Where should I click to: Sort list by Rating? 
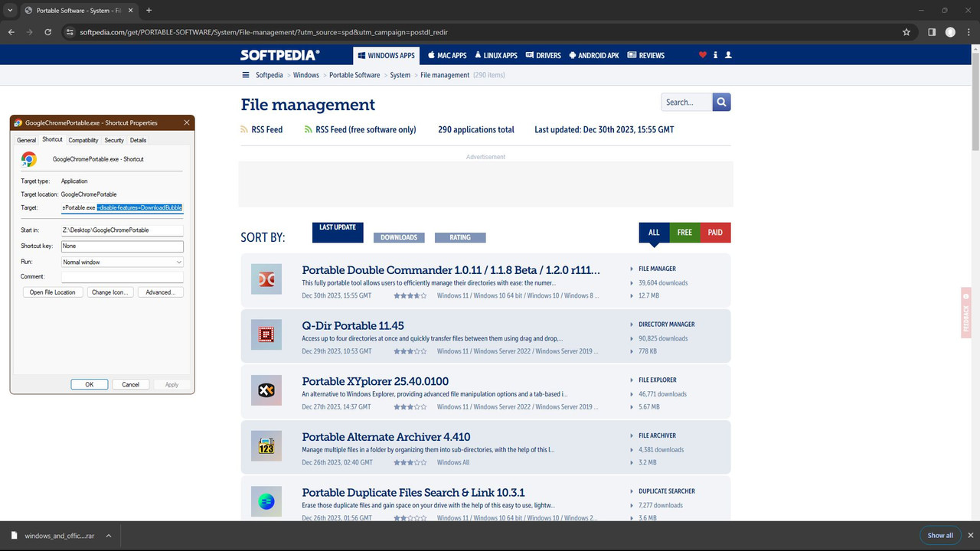[x=460, y=237]
